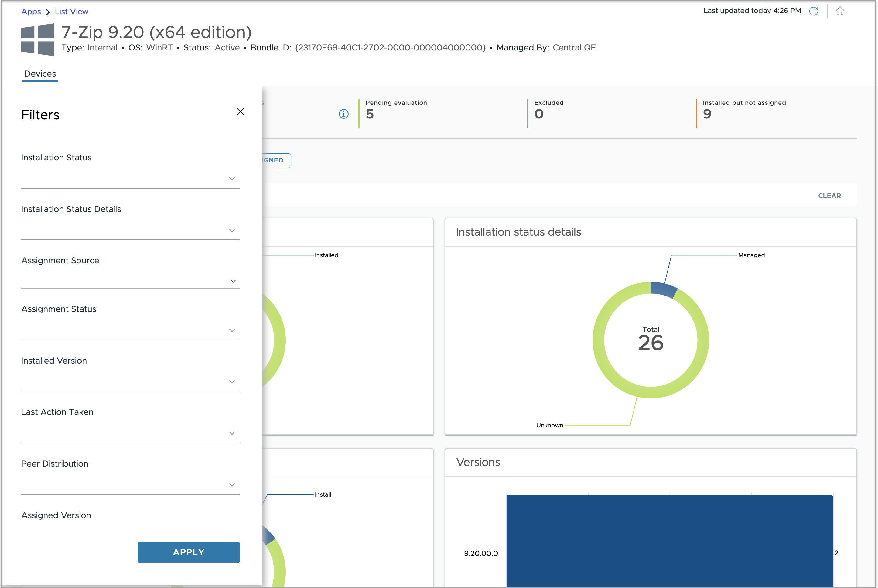Image resolution: width=878 pixels, height=588 pixels.
Task: Click the Assigned Version filter label
Action: tap(56, 515)
